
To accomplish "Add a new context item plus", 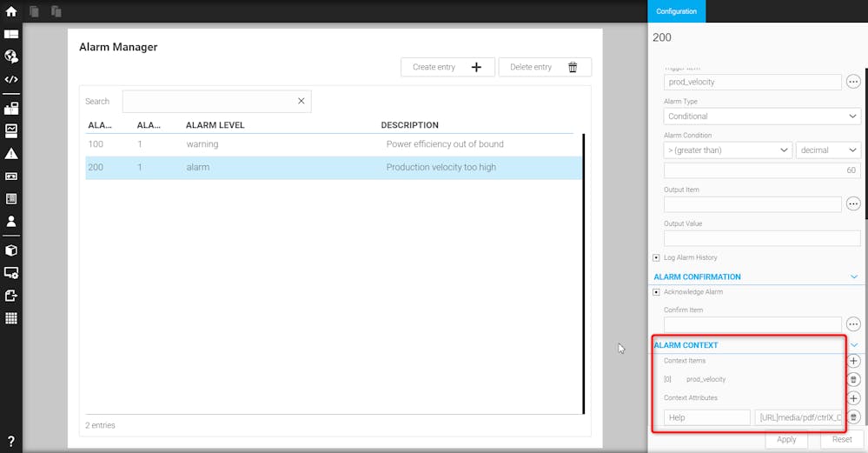I will point(853,361).
